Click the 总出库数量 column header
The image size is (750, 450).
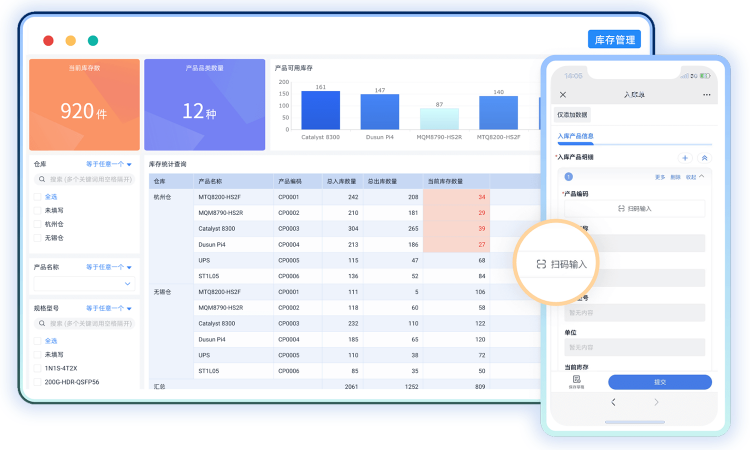point(393,181)
